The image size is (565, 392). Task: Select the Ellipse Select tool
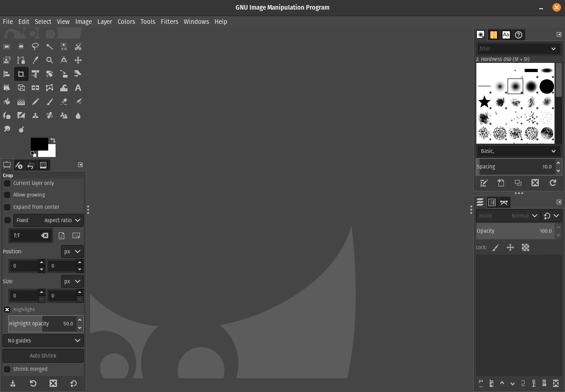click(x=21, y=46)
